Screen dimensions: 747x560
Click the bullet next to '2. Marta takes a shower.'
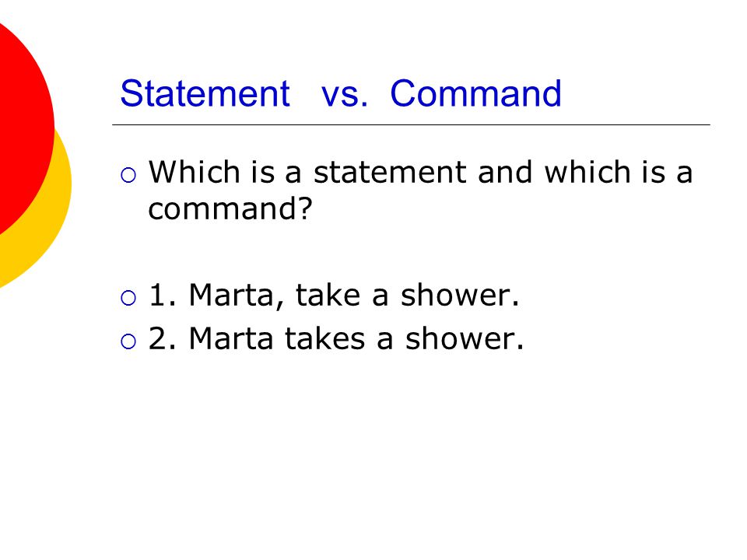pyautogui.click(x=128, y=341)
